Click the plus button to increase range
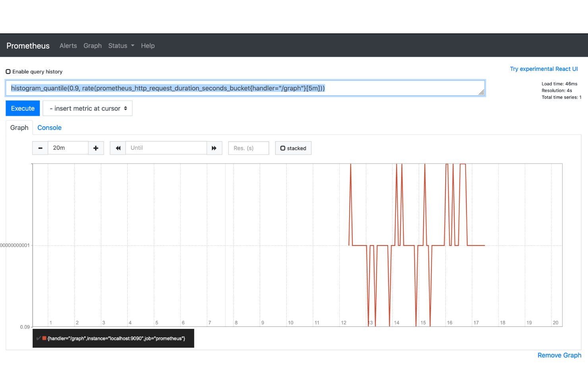 tap(96, 148)
